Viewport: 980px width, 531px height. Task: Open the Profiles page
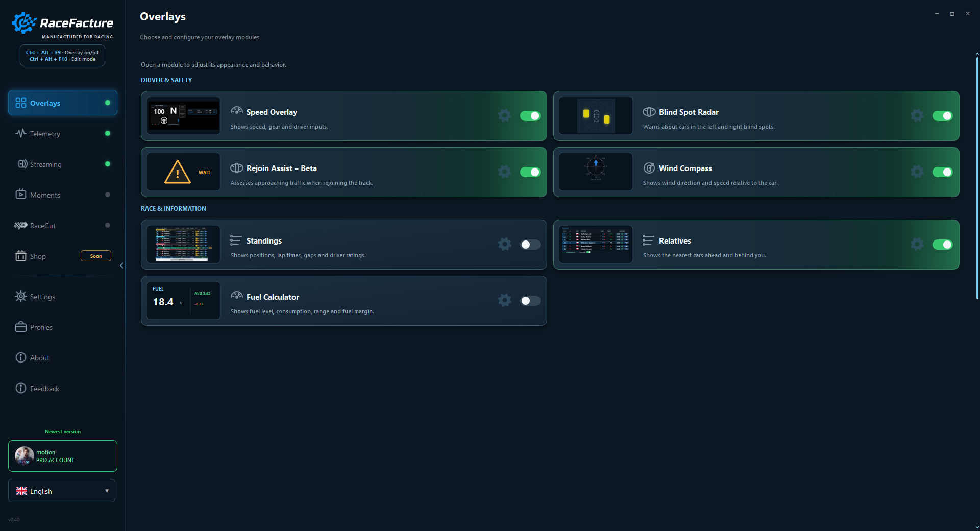click(x=63, y=327)
